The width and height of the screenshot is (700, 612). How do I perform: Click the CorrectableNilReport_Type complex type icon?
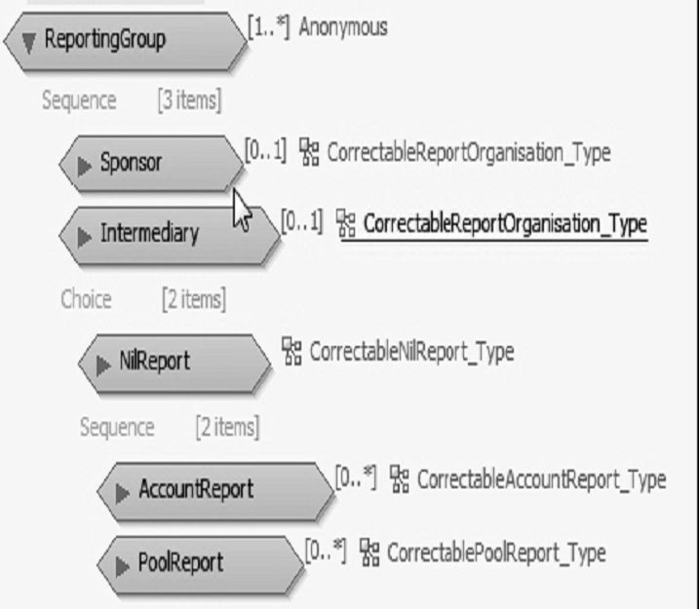click(x=291, y=351)
